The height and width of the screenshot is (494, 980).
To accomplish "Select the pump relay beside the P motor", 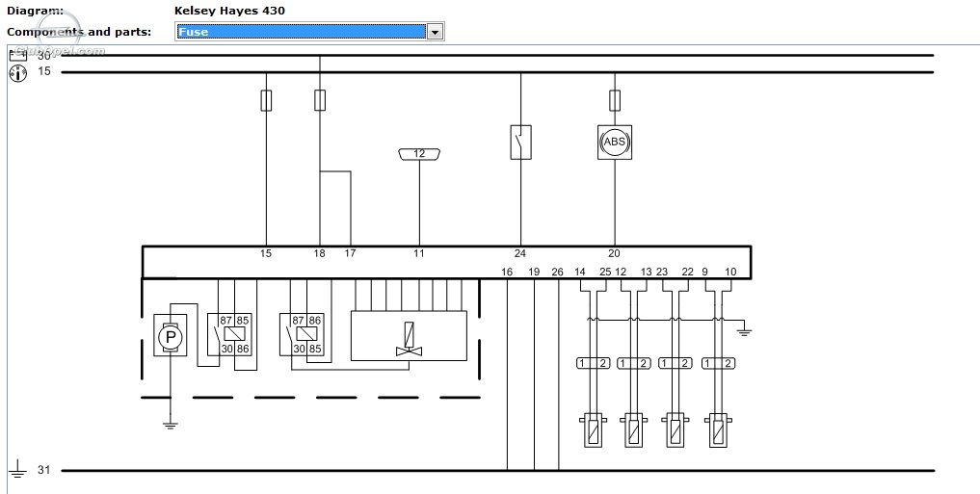I will pyautogui.click(x=230, y=335).
